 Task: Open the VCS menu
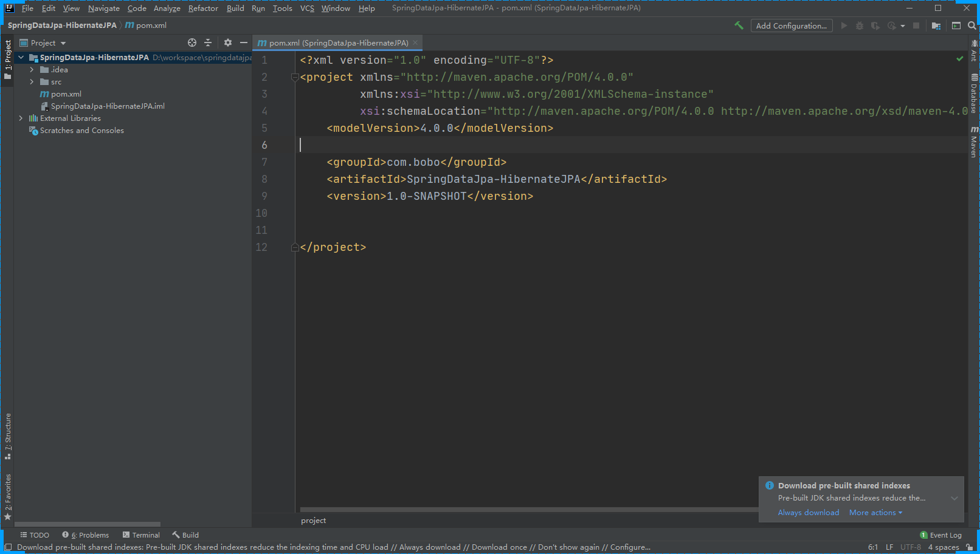(307, 8)
